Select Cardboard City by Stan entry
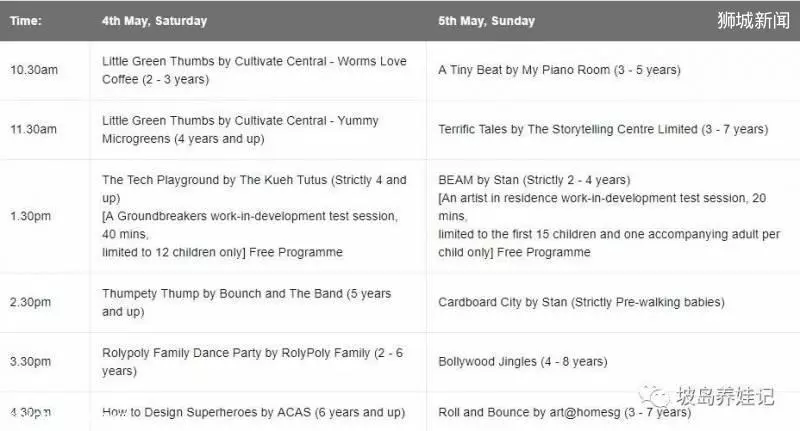The height and width of the screenshot is (431, 800). click(x=581, y=302)
